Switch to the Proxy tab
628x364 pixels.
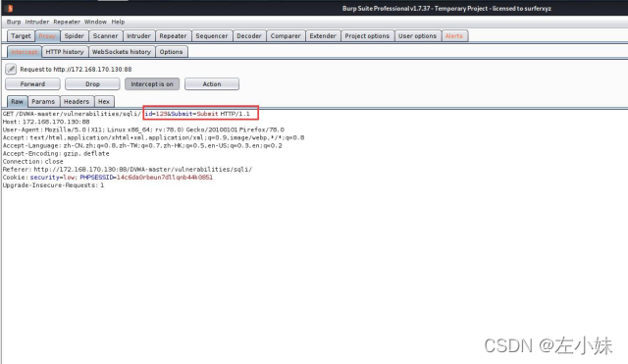pyautogui.click(x=47, y=36)
